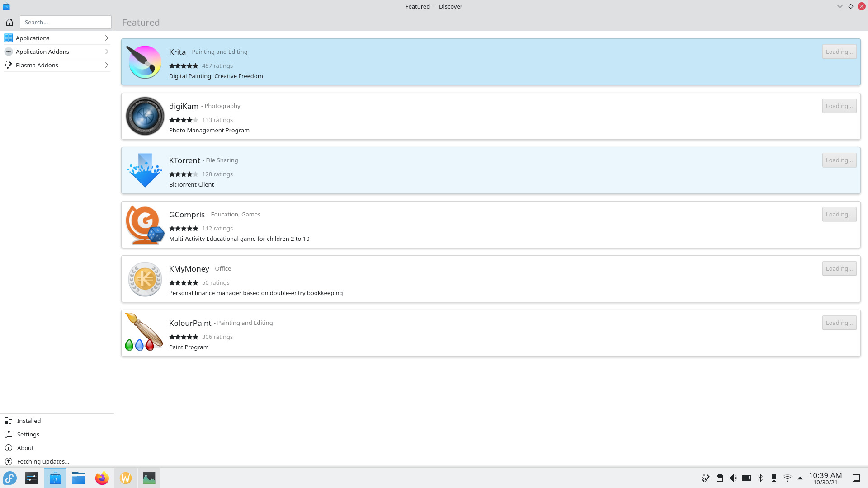Click the Home icon beside search
Image resolution: width=868 pixels, height=488 pixels.
[9, 22]
